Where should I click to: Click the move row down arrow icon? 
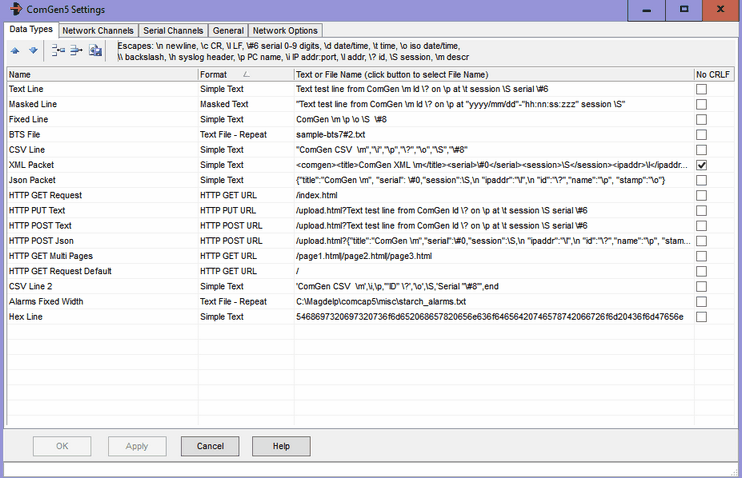pyautogui.click(x=32, y=50)
